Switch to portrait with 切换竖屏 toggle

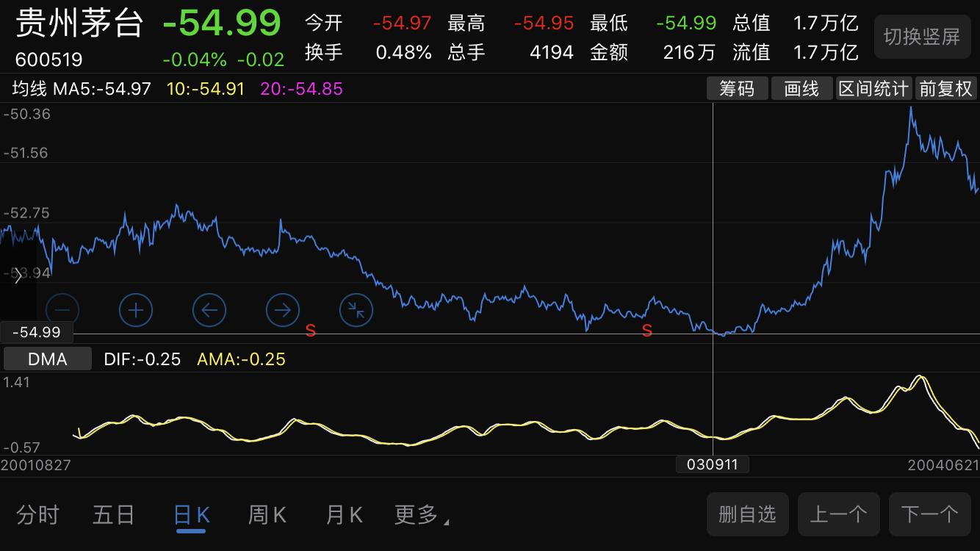922,37
